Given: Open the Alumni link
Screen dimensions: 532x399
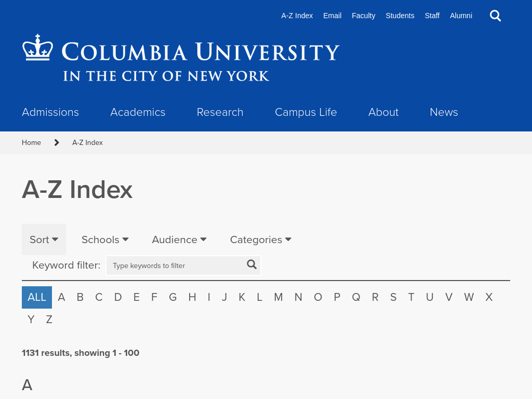Looking at the screenshot, I should coord(461,16).
